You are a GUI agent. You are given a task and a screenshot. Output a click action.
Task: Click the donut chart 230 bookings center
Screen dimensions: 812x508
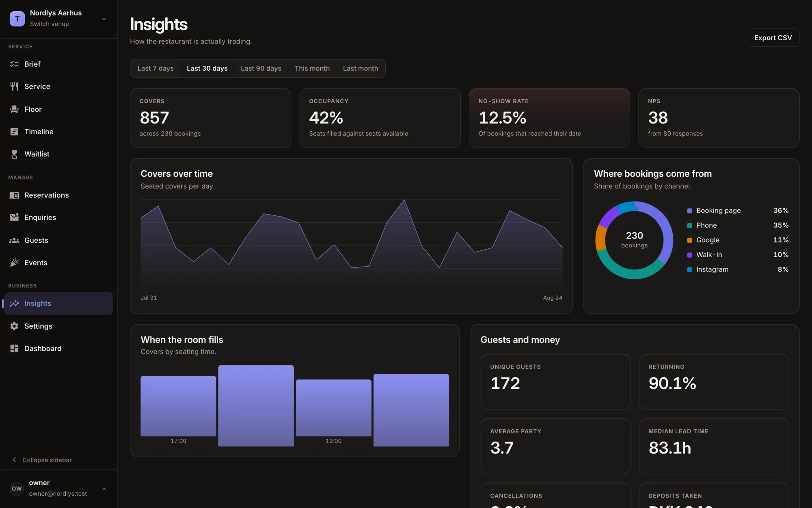tap(634, 240)
